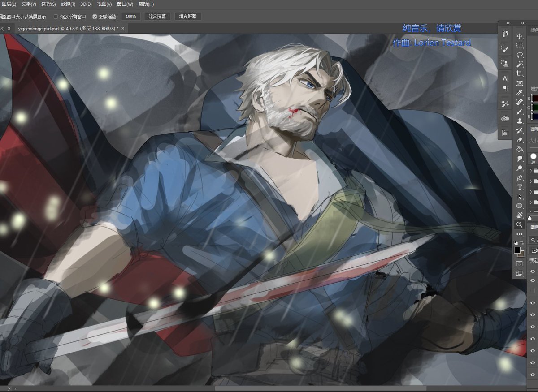Toggle Quick Mask mode
This screenshot has width=538, height=392.
520,263
